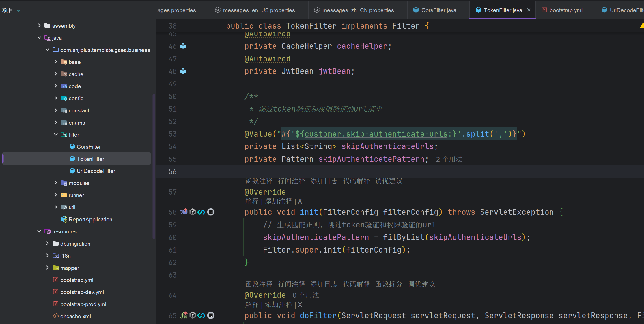Click implements-method gutter icon on line 58
This screenshot has width=644, height=324.
coord(184,212)
